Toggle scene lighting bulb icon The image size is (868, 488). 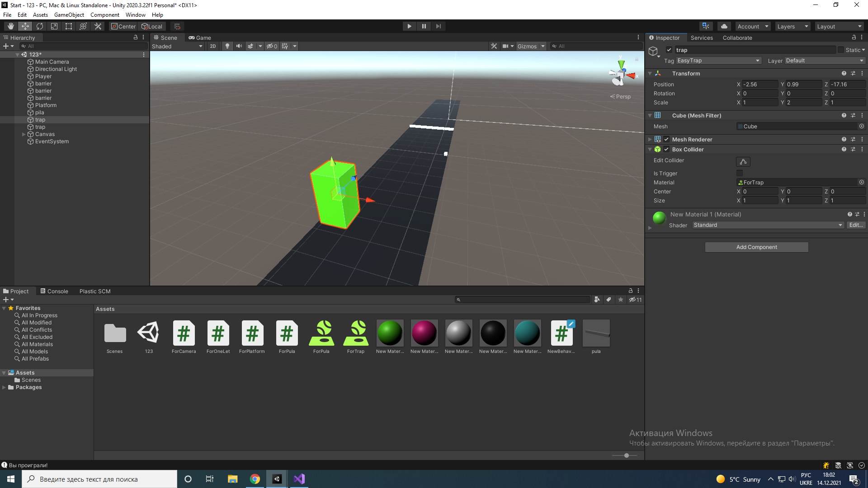tap(227, 46)
